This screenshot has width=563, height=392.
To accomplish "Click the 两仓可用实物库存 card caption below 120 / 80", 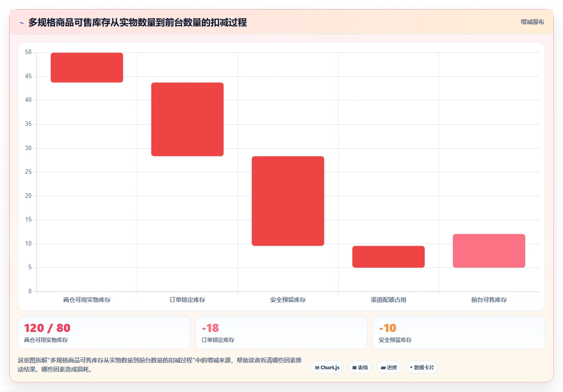I will 46,340.
